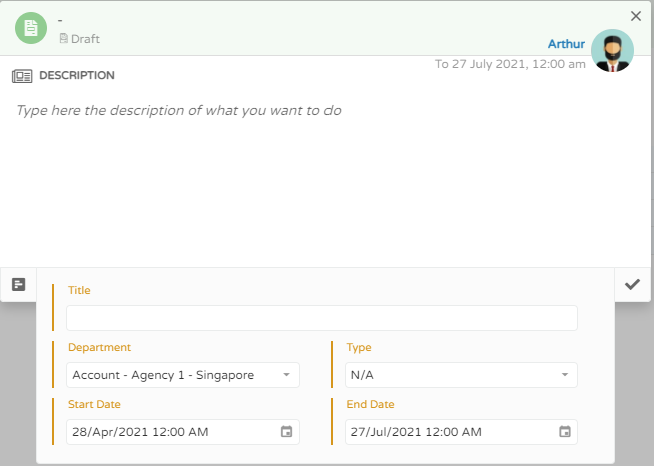Toggle the form details panel icon

click(x=18, y=284)
